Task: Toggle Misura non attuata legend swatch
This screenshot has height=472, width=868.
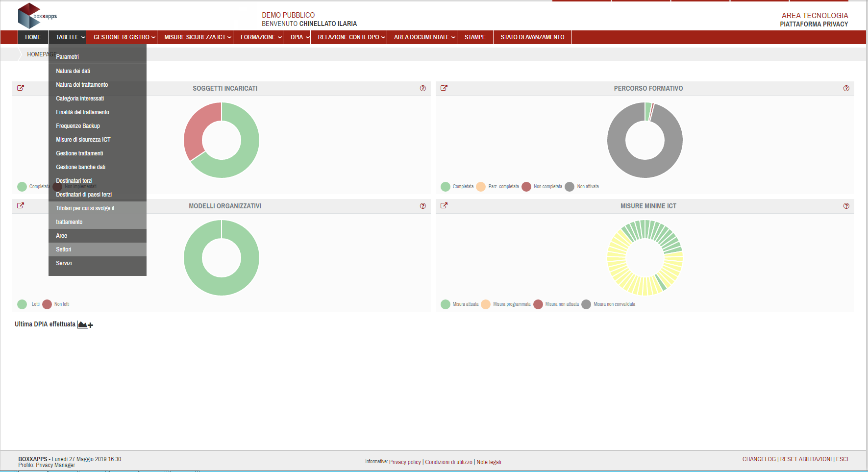Action: coord(538,304)
